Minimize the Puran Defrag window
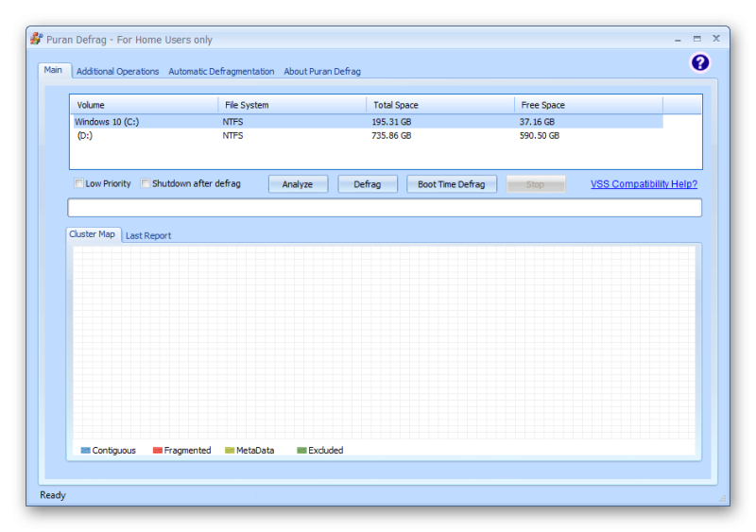756x532 pixels. [678, 39]
